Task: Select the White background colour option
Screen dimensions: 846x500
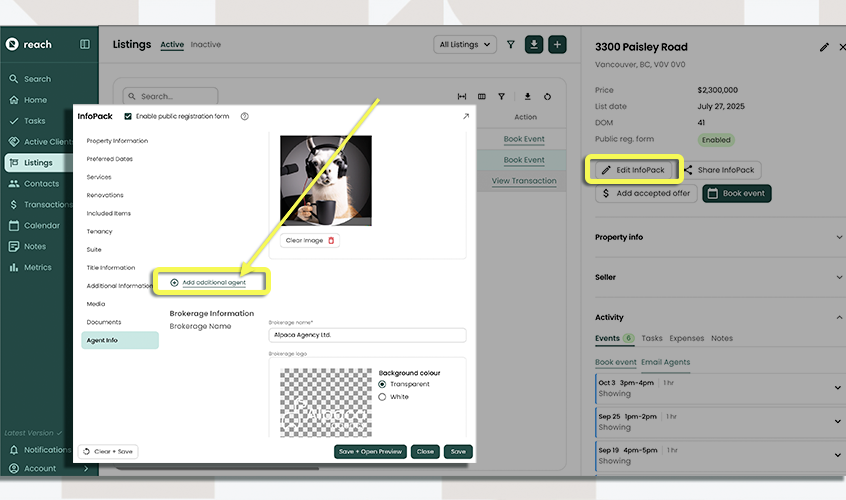Action: 383,397
